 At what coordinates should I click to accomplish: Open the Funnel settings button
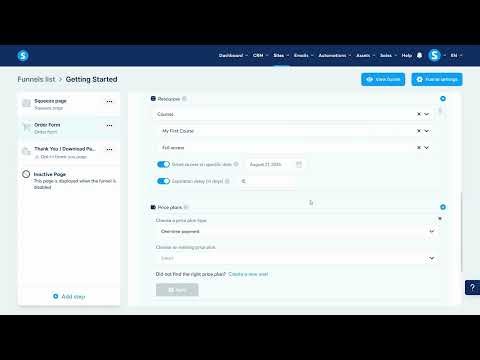click(437, 79)
